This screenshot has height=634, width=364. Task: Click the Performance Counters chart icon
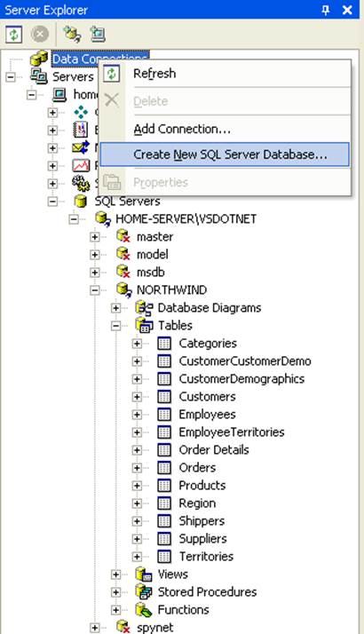tap(81, 165)
